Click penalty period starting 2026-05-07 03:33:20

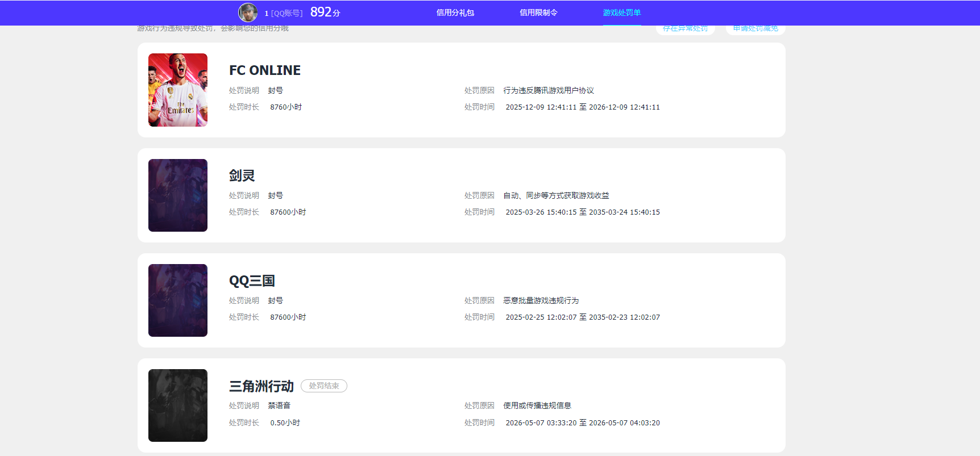tap(583, 423)
